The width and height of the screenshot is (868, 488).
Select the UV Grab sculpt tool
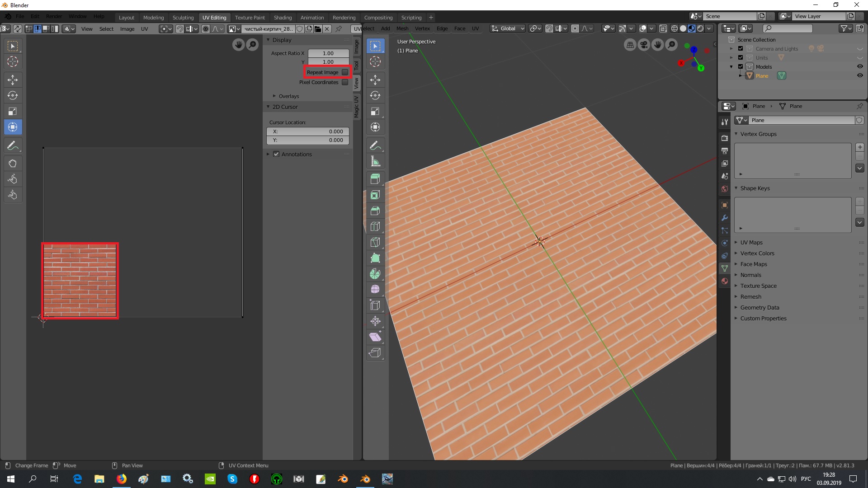pyautogui.click(x=13, y=163)
